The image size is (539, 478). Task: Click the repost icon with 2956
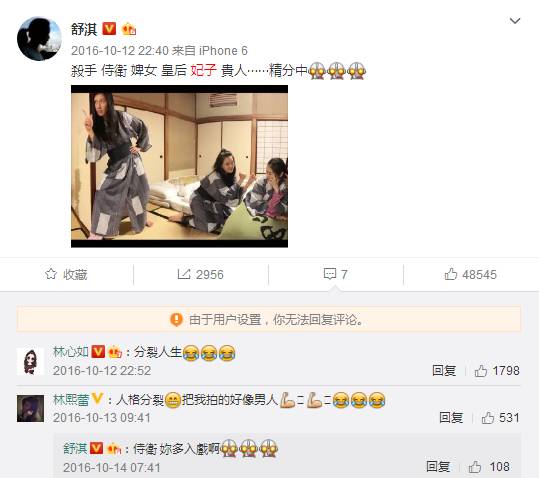[x=184, y=274]
